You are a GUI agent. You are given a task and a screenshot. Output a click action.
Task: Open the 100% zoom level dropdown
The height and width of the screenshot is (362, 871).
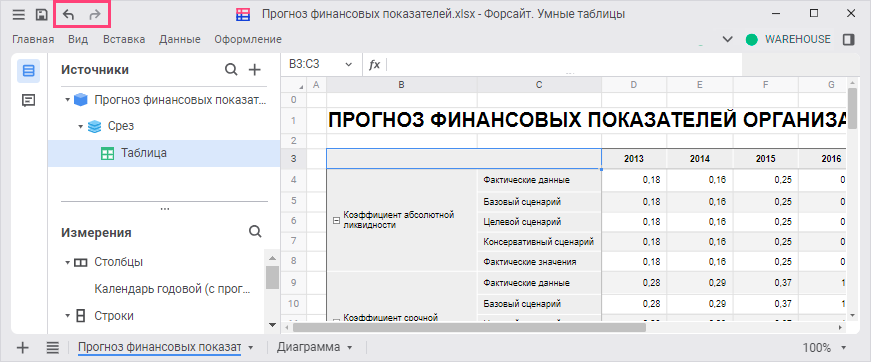coord(844,348)
